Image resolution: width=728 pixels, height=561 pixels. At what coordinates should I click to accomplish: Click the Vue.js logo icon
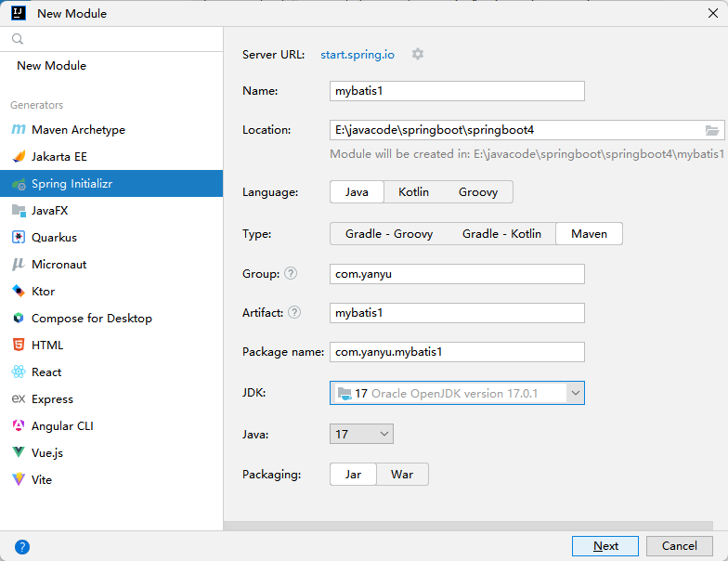click(x=19, y=452)
